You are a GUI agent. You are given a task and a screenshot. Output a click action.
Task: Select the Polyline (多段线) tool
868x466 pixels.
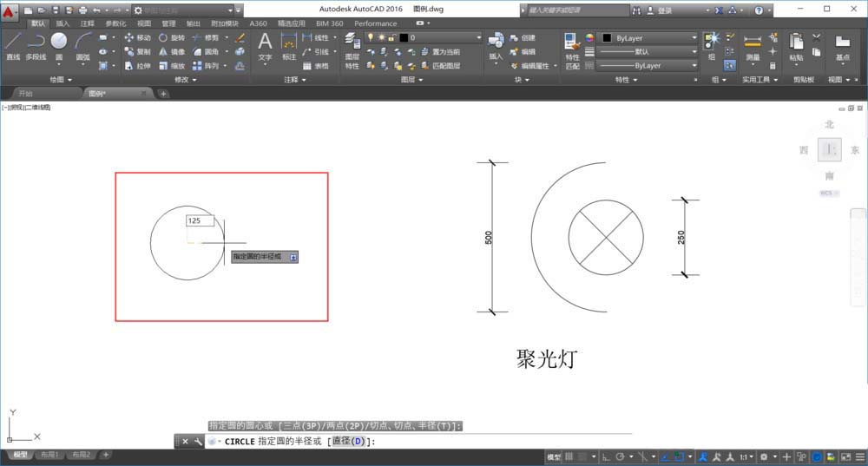coord(35,44)
